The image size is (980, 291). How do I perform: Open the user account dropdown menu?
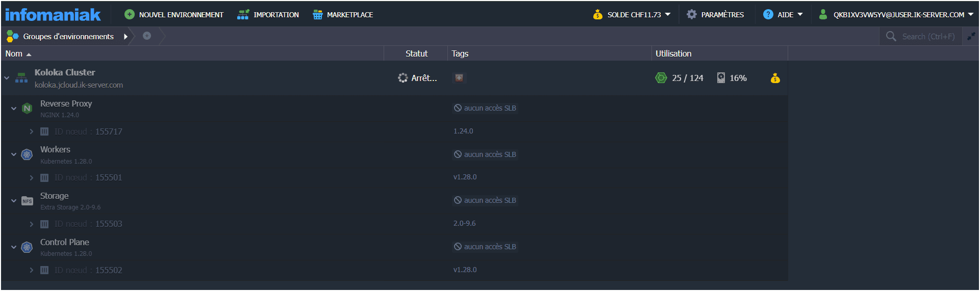(896, 15)
